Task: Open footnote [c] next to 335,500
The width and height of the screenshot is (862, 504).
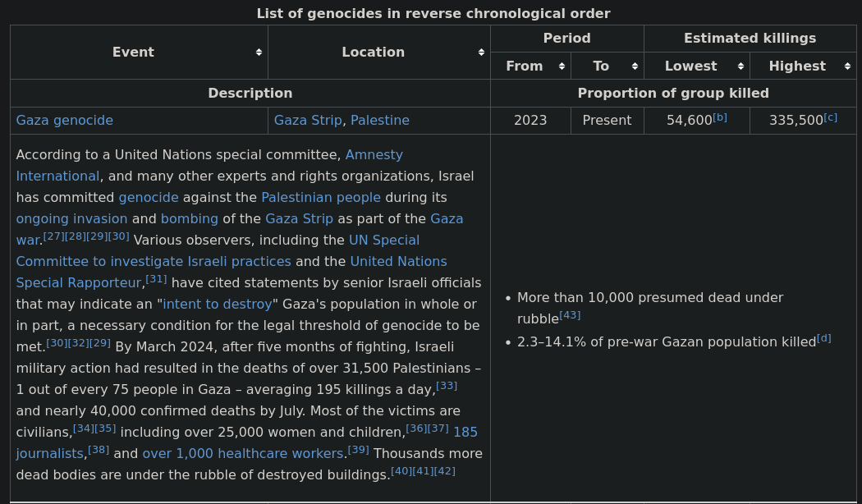Action: [831, 117]
